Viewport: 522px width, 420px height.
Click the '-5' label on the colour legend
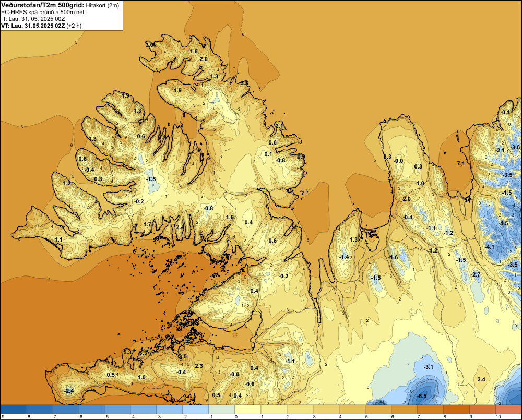pos(106,417)
